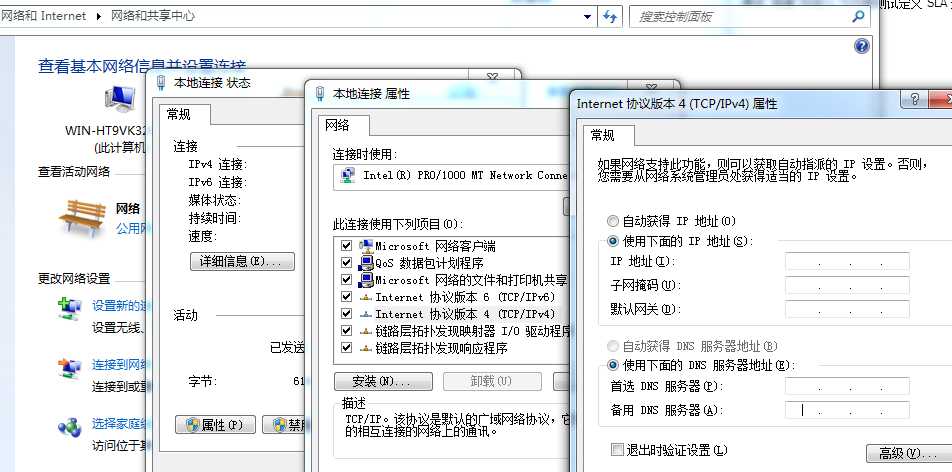Open the 选择家庭组 link

(118, 423)
